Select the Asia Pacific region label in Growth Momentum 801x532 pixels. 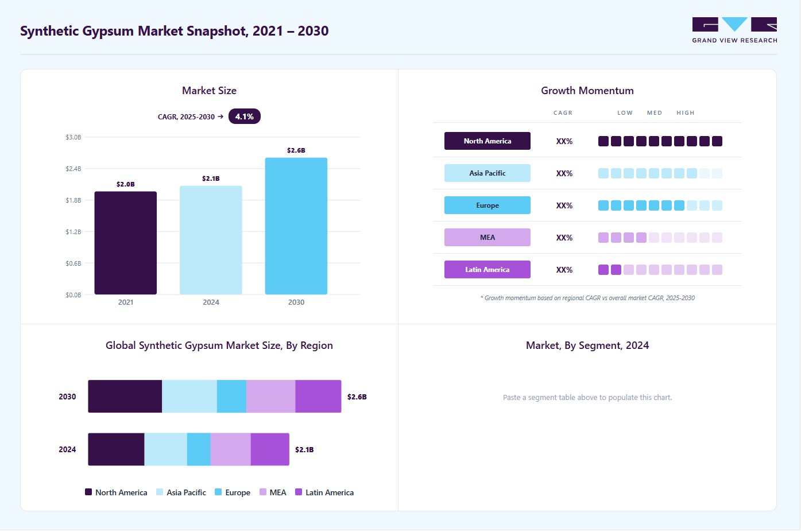pos(487,173)
